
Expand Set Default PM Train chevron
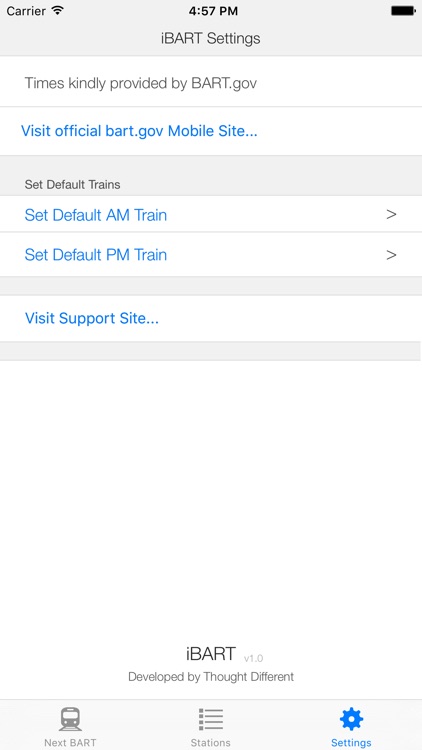click(391, 255)
